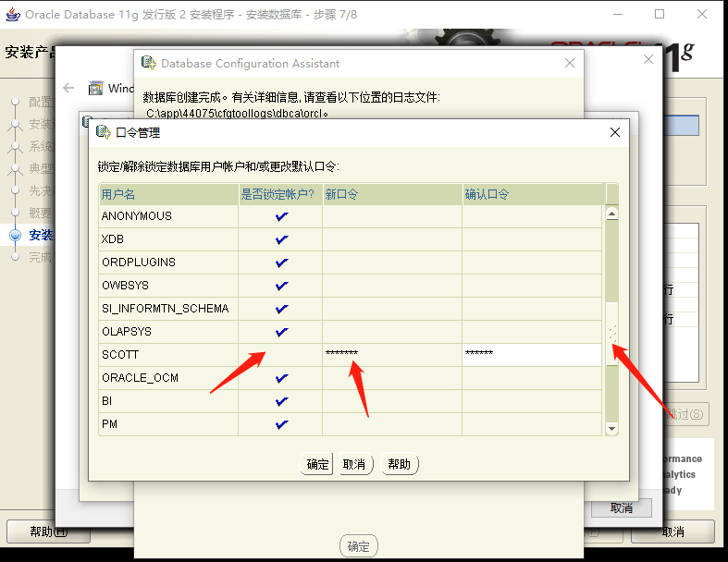This screenshot has height=562, width=728.
Task: Select the ANONYMOUS user name cell
Action: coord(168,216)
